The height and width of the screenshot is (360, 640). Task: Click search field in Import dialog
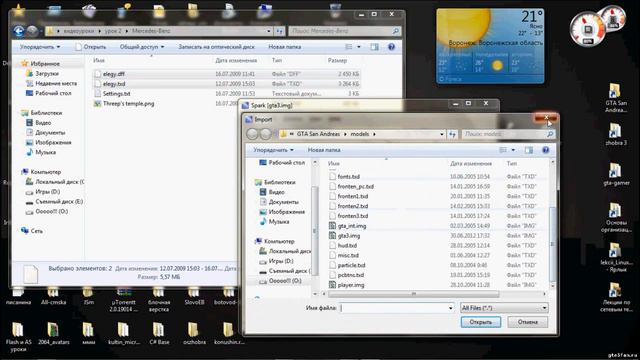[x=508, y=134]
